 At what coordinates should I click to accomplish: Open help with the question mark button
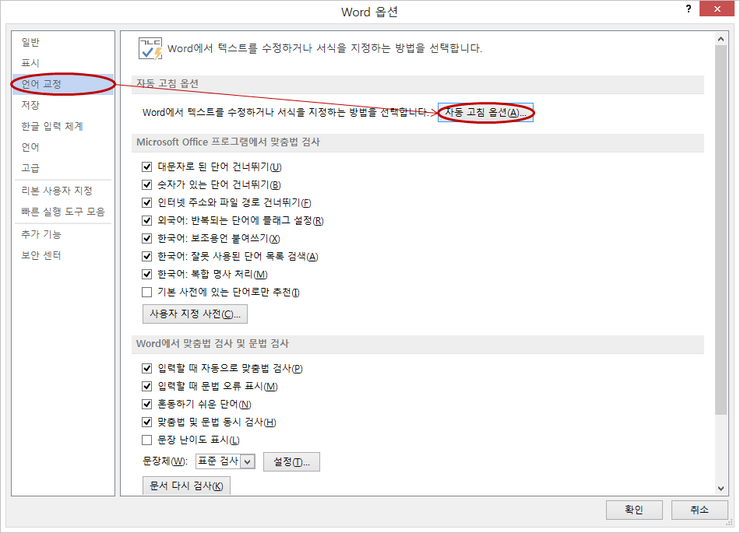click(x=689, y=9)
